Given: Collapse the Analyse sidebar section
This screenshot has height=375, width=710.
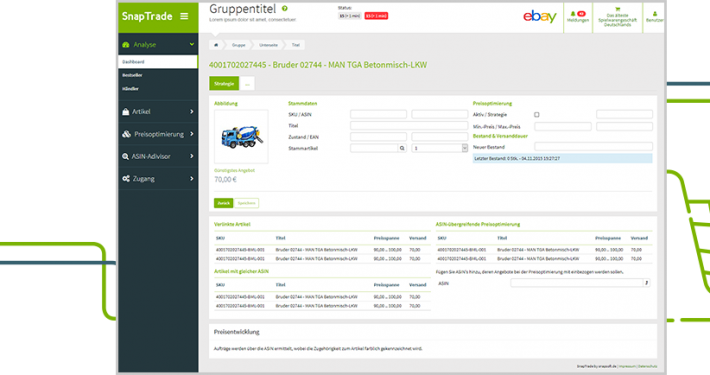Looking at the screenshot, I should coord(192,44).
